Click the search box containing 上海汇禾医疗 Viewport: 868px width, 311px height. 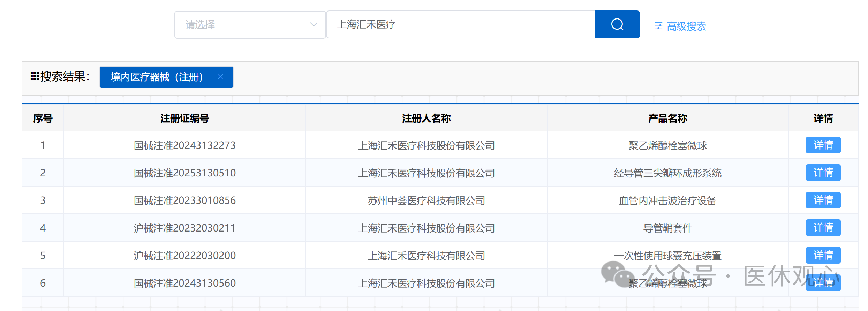(x=460, y=24)
